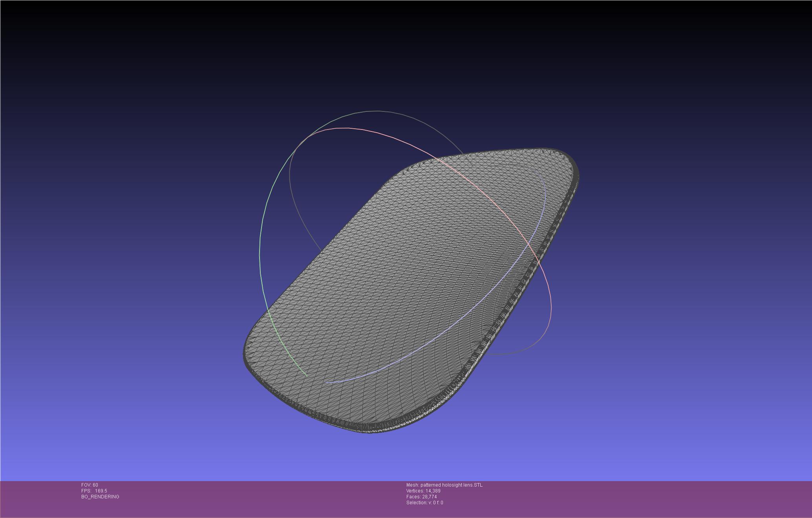Click the FOV: 60 readout
The height and width of the screenshot is (518, 812).
[x=90, y=485]
